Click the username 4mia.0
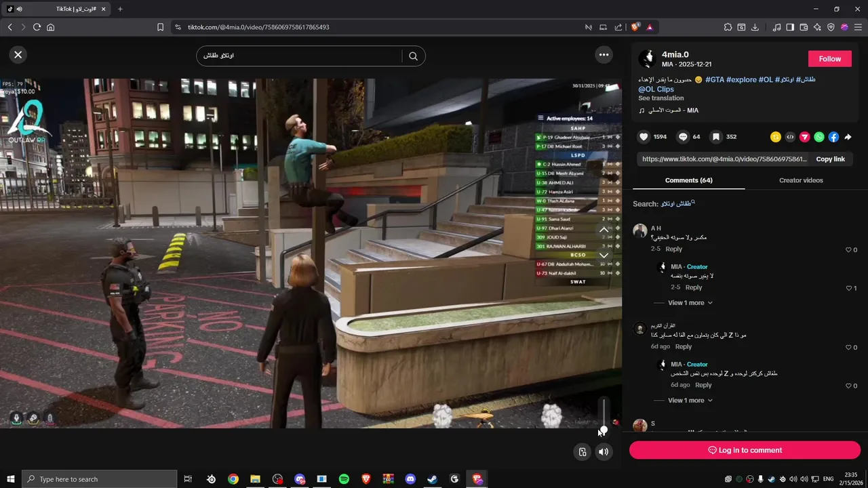Image resolution: width=868 pixels, height=488 pixels. point(675,55)
